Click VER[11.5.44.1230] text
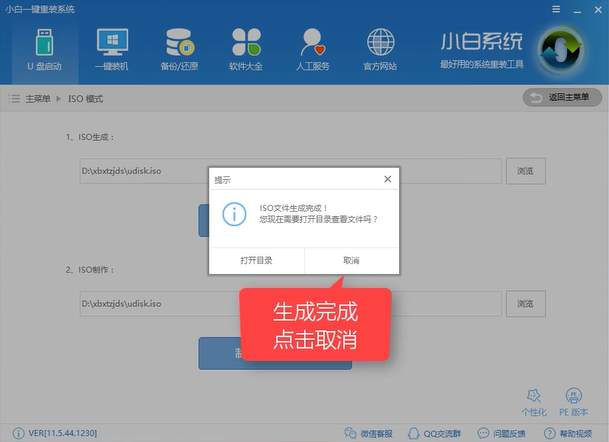This screenshot has height=442, width=609. click(x=63, y=433)
